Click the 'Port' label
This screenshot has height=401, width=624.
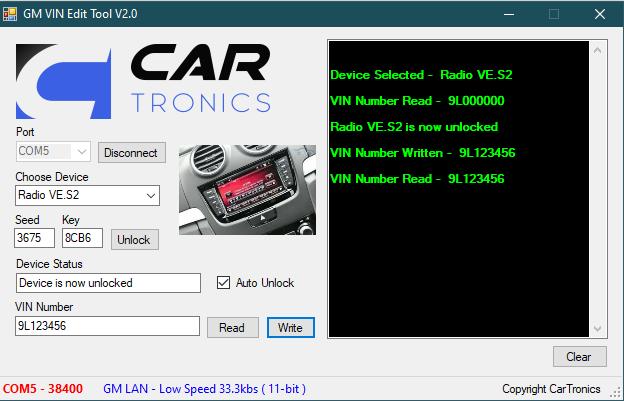[25, 132]
